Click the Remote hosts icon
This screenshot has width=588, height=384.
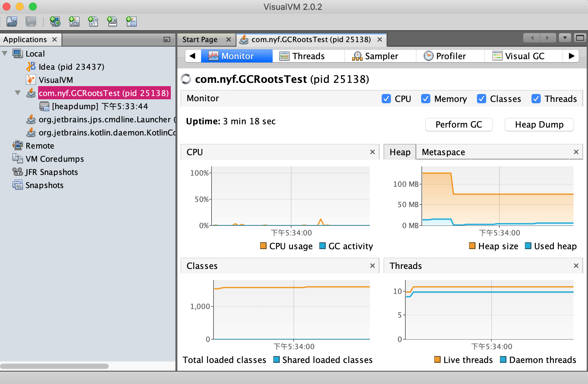coord(18,145)
